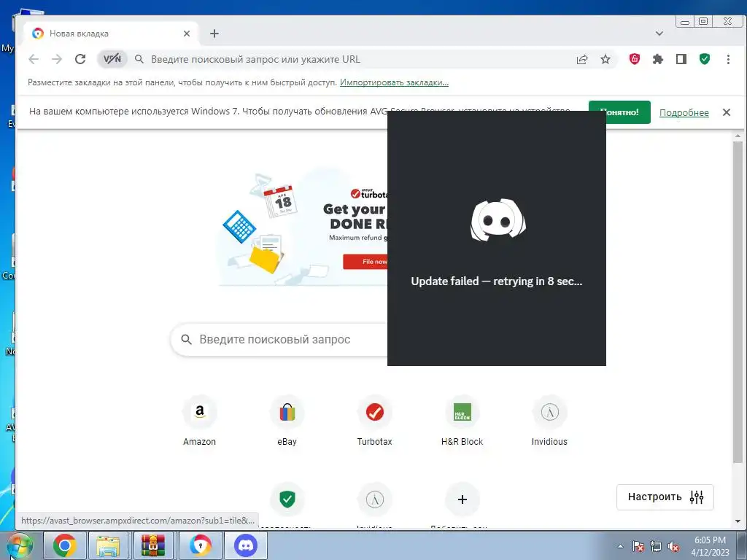Expand the tab search chevron

coord(659,34)
